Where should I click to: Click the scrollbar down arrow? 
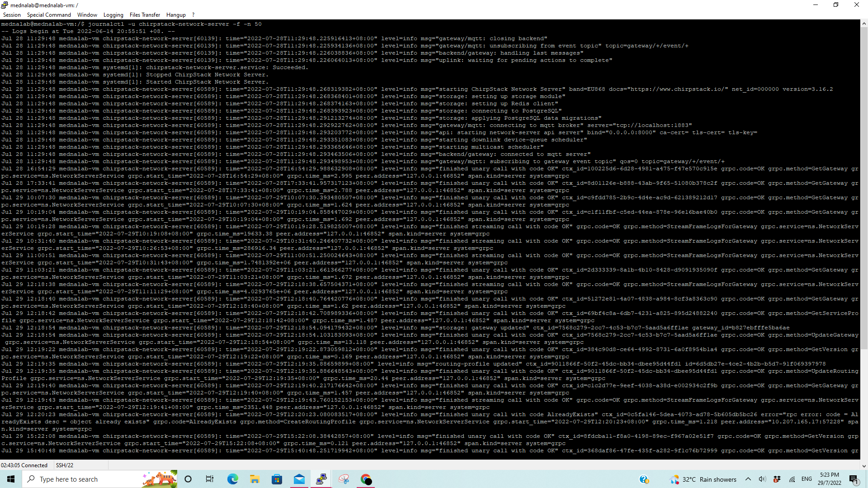(864, 466)
